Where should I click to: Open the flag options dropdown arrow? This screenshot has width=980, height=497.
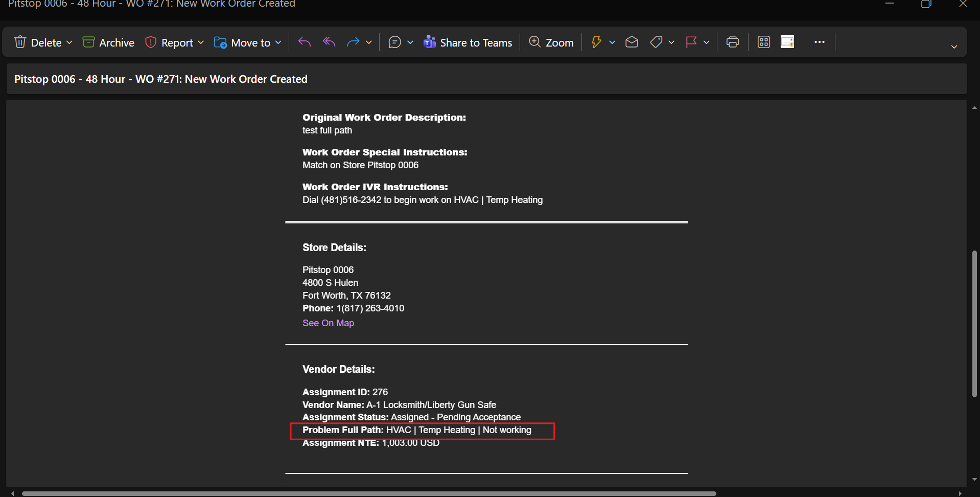[x=706, y=42]
